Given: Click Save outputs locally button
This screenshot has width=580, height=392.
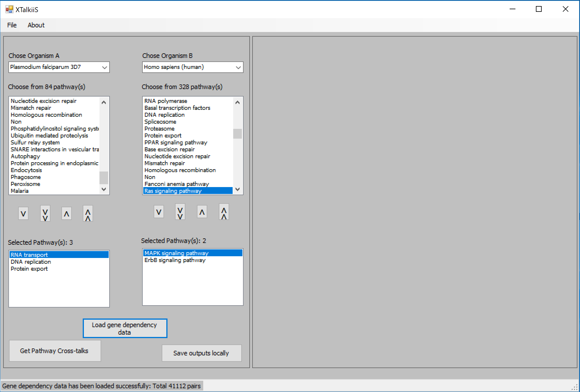Looking at the screenshot, I should coord(201,353).
